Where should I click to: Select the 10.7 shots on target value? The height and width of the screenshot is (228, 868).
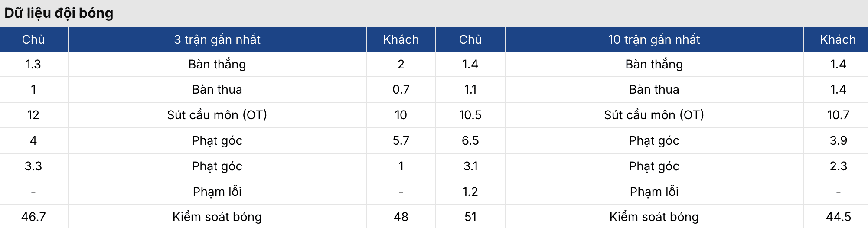pyautogui.click(x=838, y=115)
